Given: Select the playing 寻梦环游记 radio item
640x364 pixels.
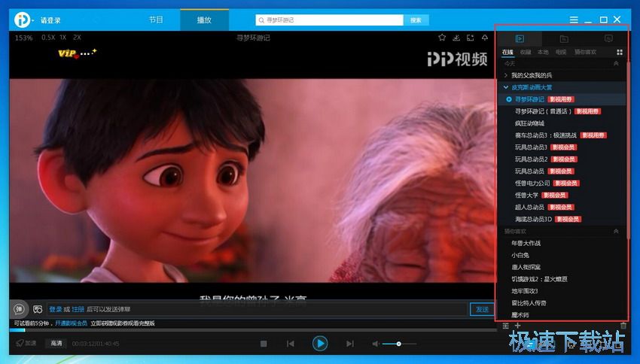Looking at the screenshot, I should (x=508, y=99).
